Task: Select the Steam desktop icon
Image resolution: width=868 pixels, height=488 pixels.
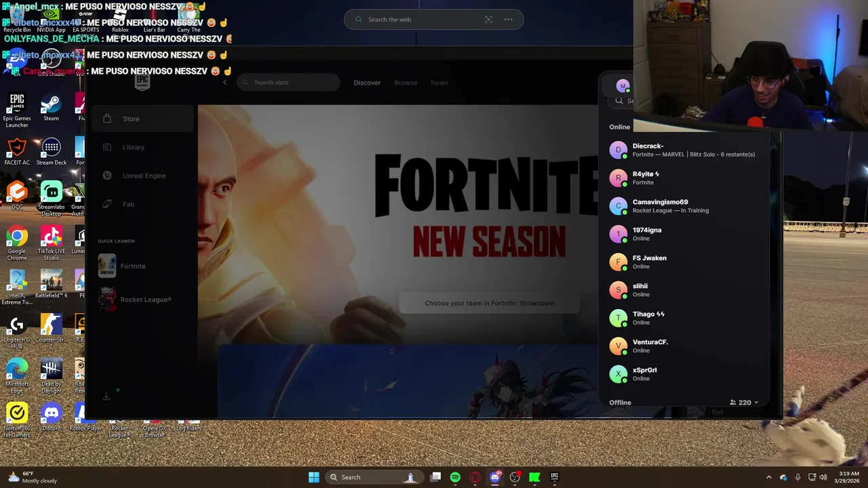Action: (x=51, y=108)
